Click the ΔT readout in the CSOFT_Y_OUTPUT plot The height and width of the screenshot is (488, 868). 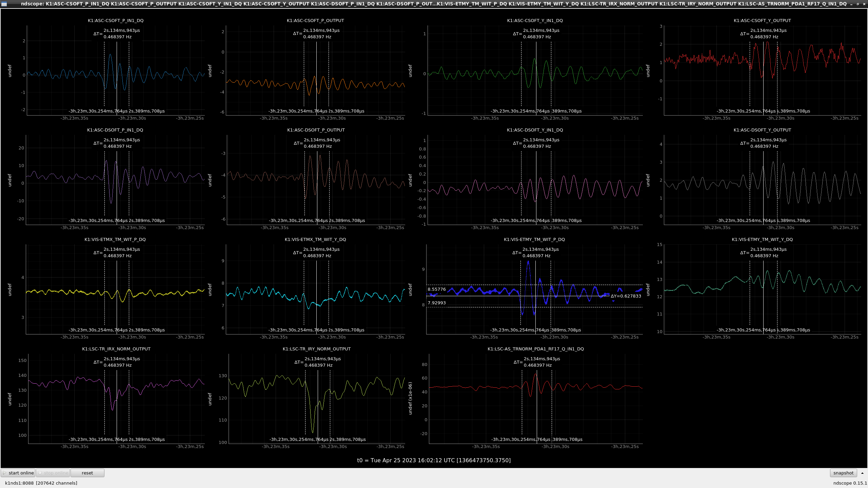(x=763, y=34)
